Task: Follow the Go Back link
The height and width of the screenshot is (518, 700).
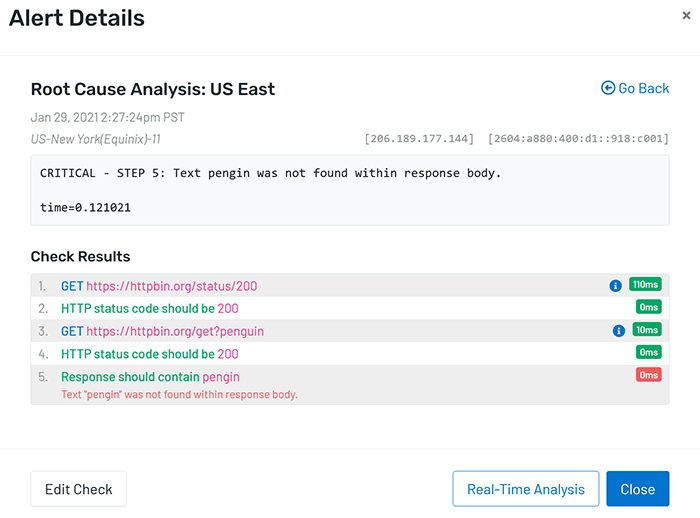Action: click(x=635, y=88)
